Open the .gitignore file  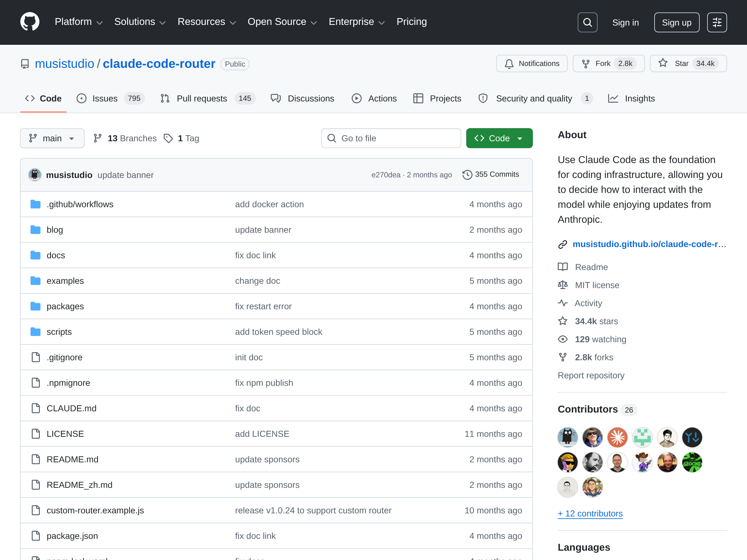64,357
